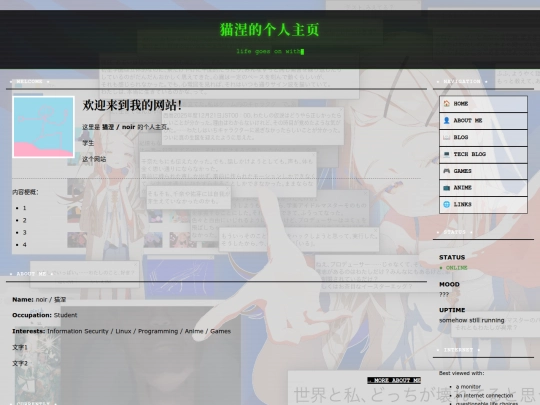540x405 pixels.
Task: Click the 'Best viewed with:' text
Action: point(461,373)
